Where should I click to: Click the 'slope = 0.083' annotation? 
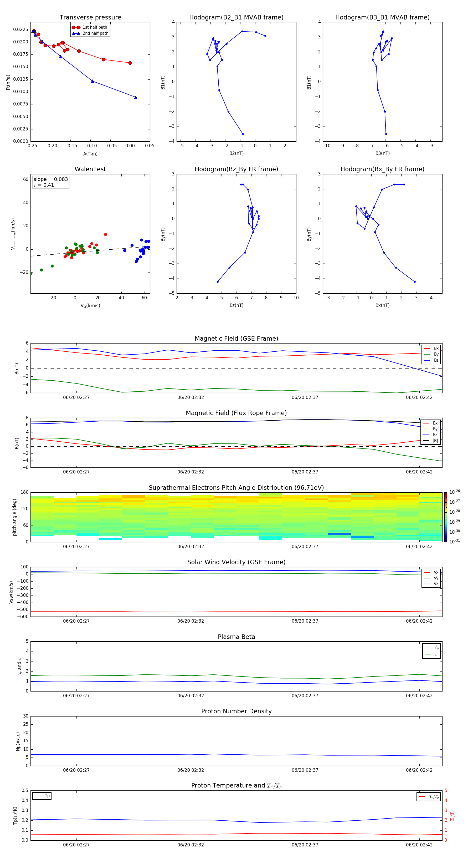click(51, 179)
